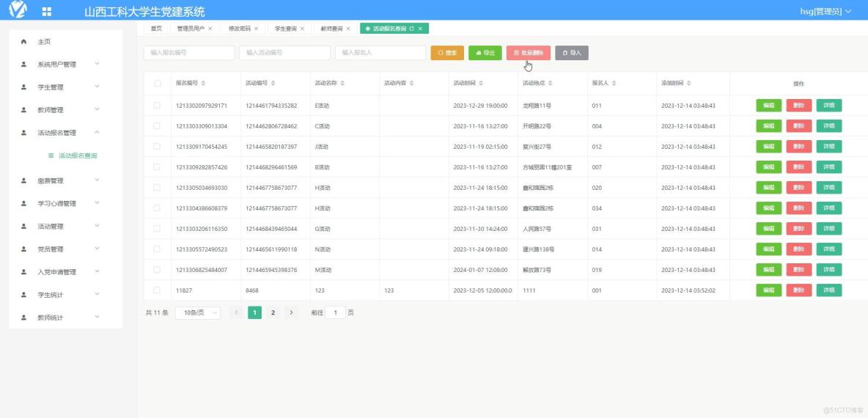
Task: Sort by the 活动名称 column sort arrows
Action: click(x=342, y=83)
